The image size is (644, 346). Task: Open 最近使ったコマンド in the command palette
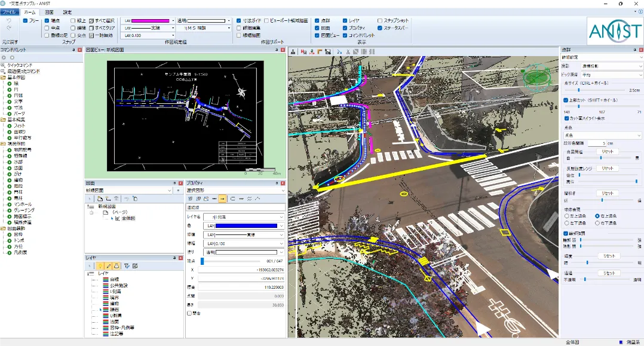coord(23,72)
